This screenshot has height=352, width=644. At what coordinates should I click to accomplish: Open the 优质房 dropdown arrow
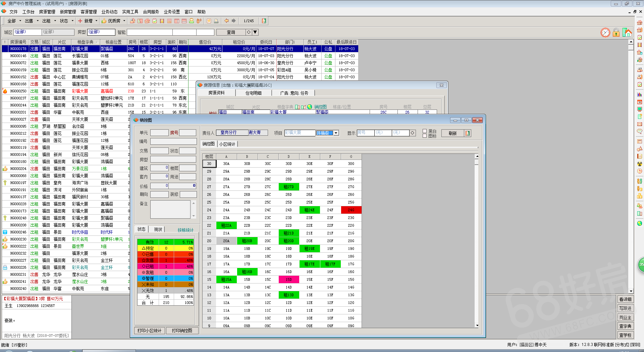point(124,21)
